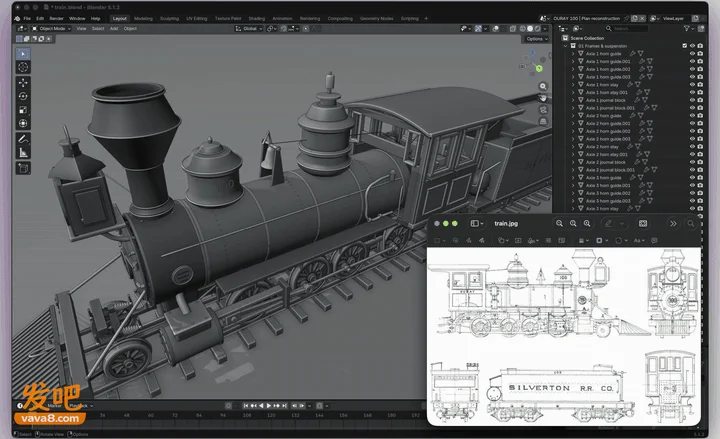Switch to Modeling workspace tab
The width and height of the screenshot is (720, 439).
143,18
